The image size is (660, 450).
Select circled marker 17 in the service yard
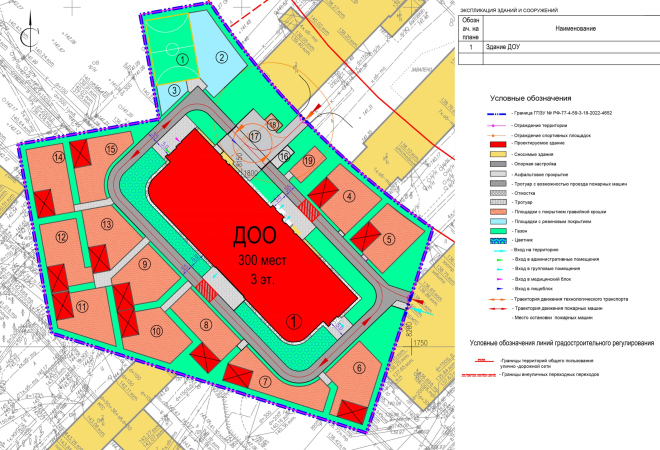pyautogui.click(x=254, y=136)
